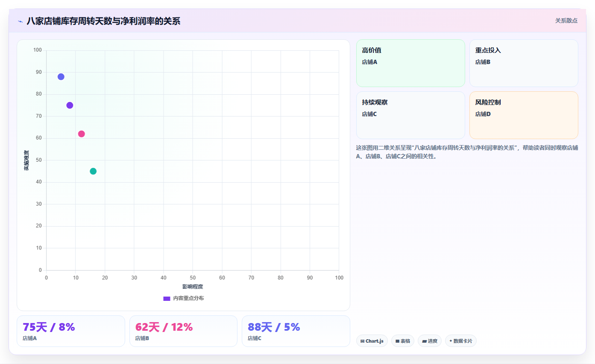595x364 pixels.
Task: Select the blue scatter point near 88
Action: (x=61, y=77)
